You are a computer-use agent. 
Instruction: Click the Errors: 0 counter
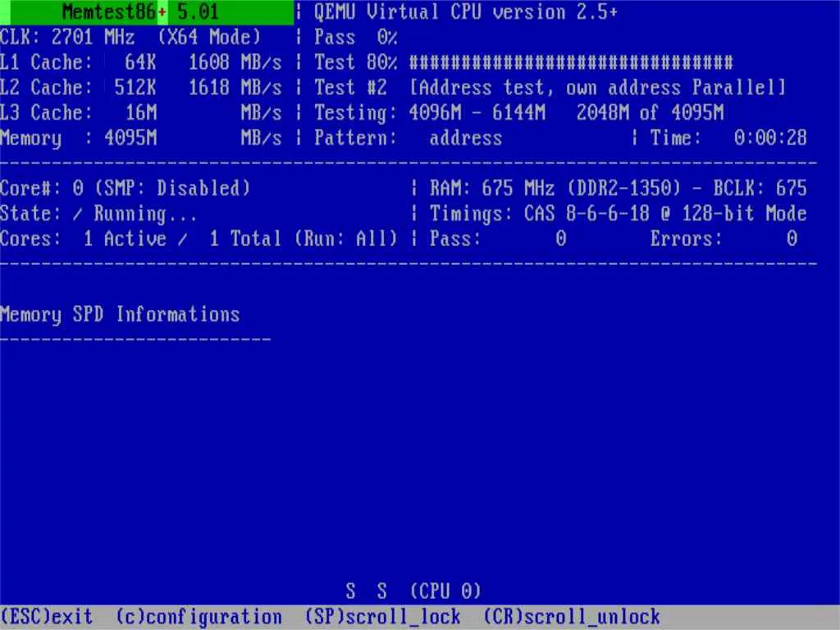pos(724,239)
